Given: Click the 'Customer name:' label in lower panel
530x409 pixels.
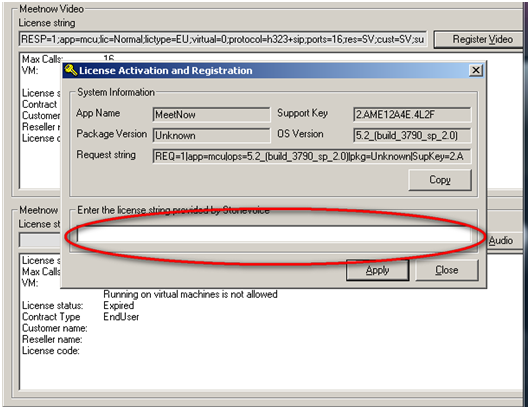Looking at the screenshot, I should (55, 328).
